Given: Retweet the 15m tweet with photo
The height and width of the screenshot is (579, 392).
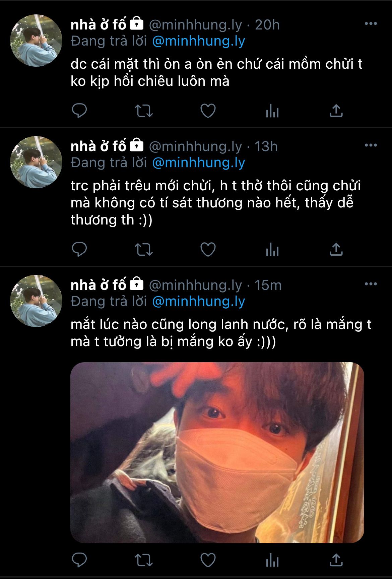Looking at the screenshot, I should tap(143, 560).
